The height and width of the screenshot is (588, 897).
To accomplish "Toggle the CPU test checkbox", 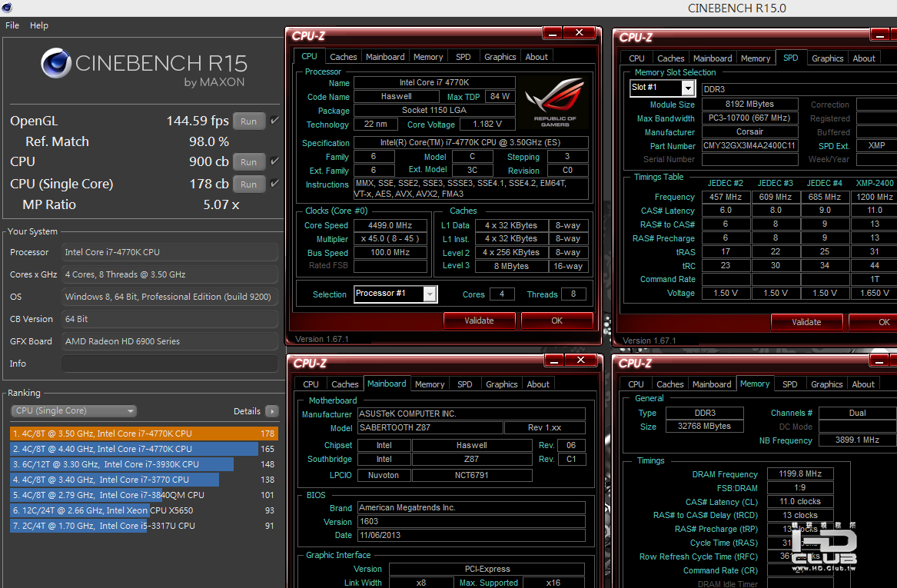I will point(274,161).
